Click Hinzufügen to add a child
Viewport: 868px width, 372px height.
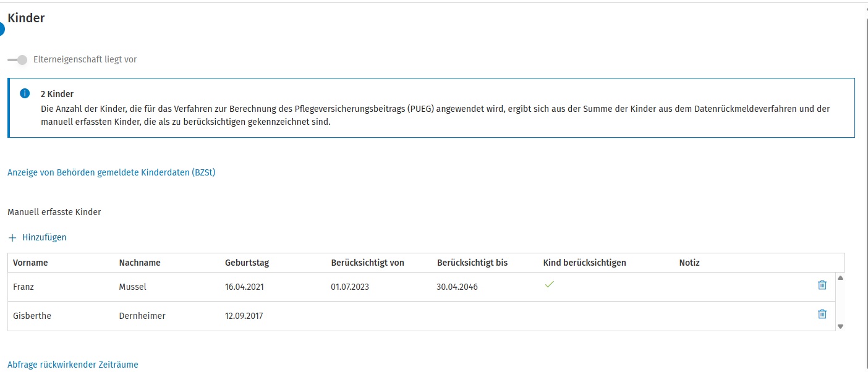click(45, 237)
